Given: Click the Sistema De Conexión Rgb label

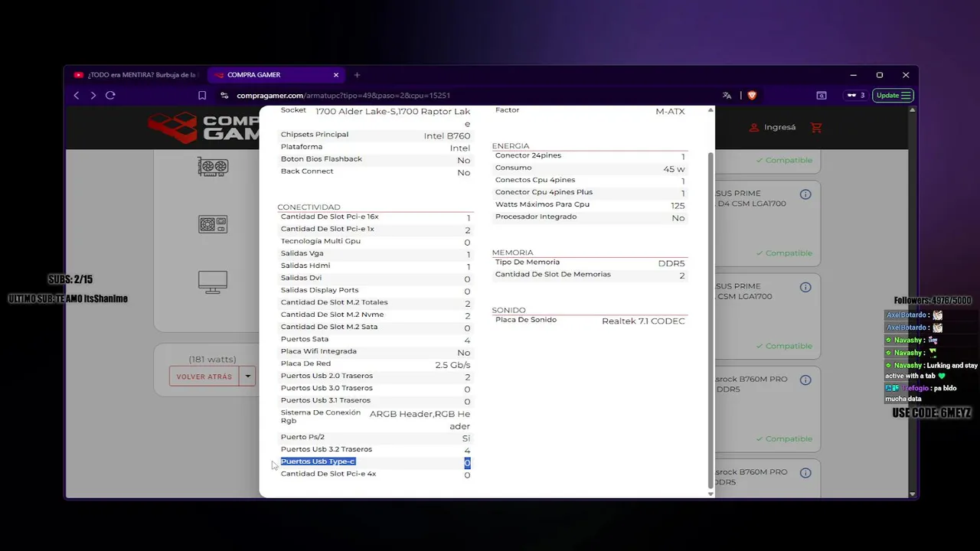Looking at the screenshot, I should point(320,416).
